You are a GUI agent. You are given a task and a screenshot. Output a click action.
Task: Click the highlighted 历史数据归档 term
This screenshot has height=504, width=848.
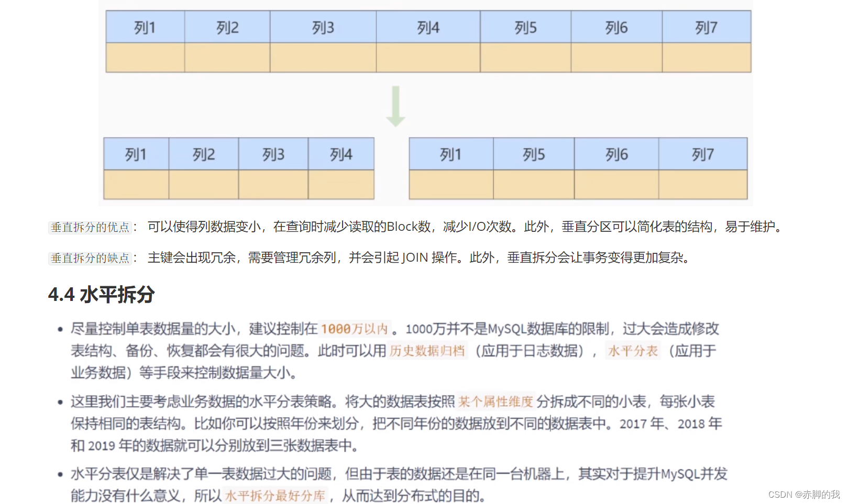point(426,351)
